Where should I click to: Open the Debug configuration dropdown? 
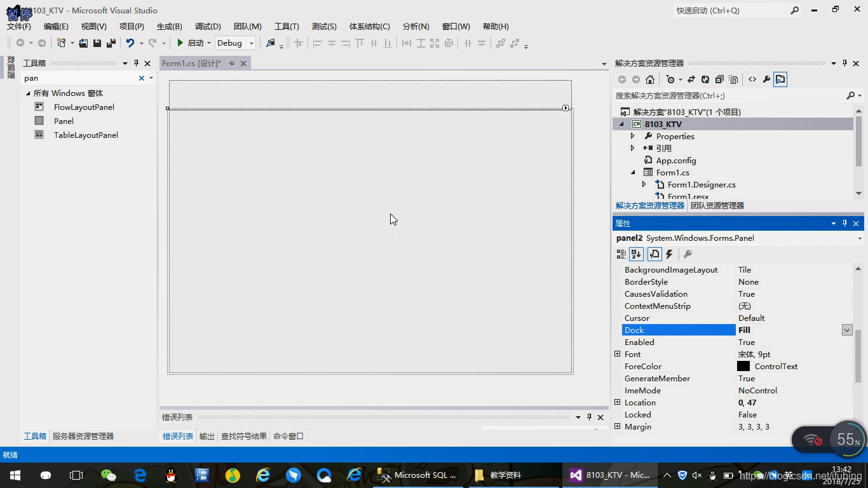pyautogui.click(x=252, y=43)
